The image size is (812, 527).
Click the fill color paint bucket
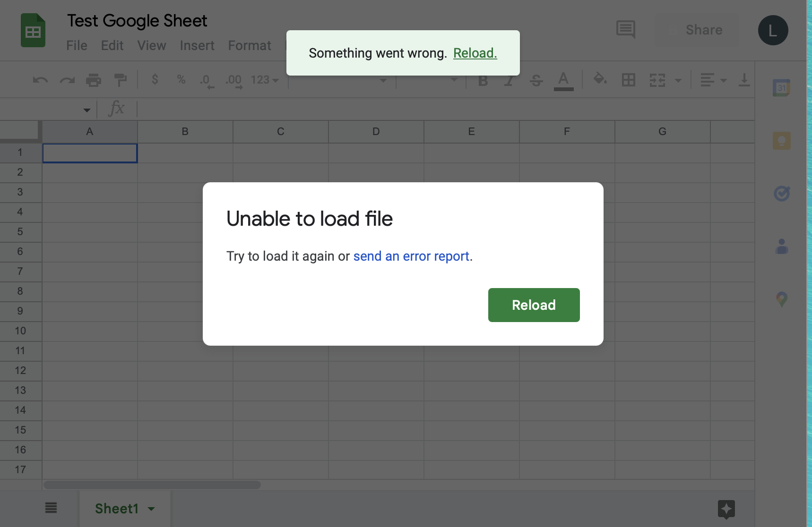coord(600,79)
